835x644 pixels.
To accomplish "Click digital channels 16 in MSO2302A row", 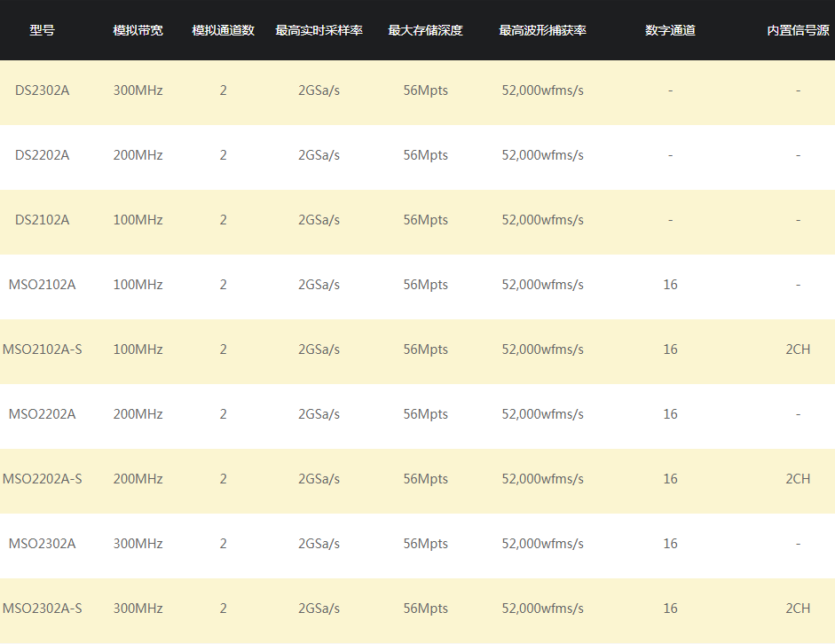I will 671,544.
